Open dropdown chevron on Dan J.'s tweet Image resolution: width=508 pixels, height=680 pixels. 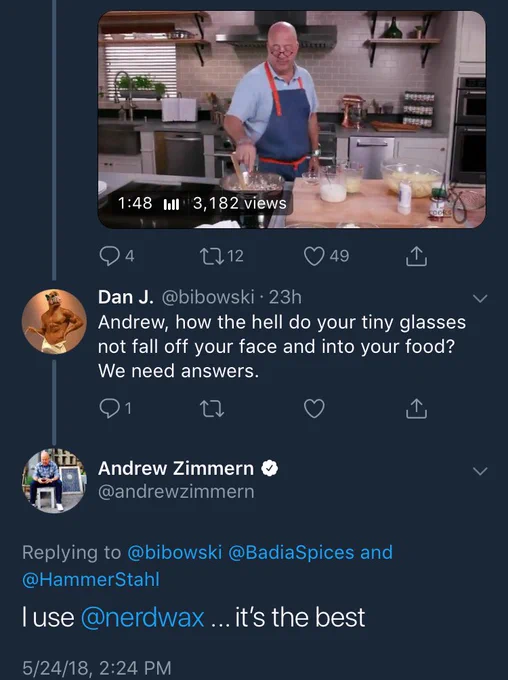pyautogui.click(x=480, y=298)
